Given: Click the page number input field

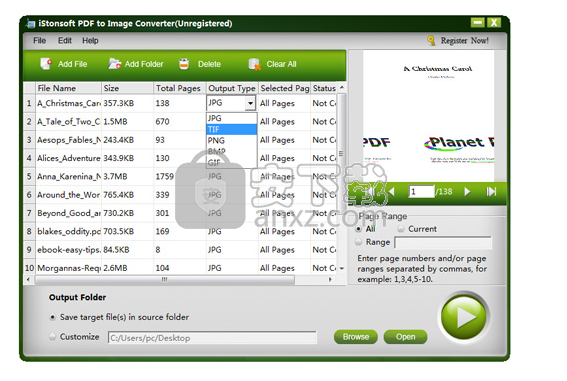Looking at the screenshot, I should pyautogui.click(x=421, y=191).
